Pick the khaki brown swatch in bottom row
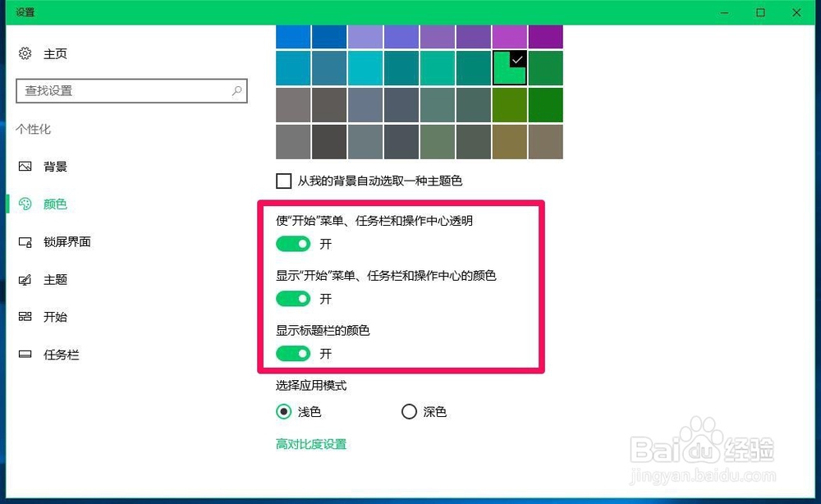821x504 pixels. pyautogui.click(x=510, y=141)
